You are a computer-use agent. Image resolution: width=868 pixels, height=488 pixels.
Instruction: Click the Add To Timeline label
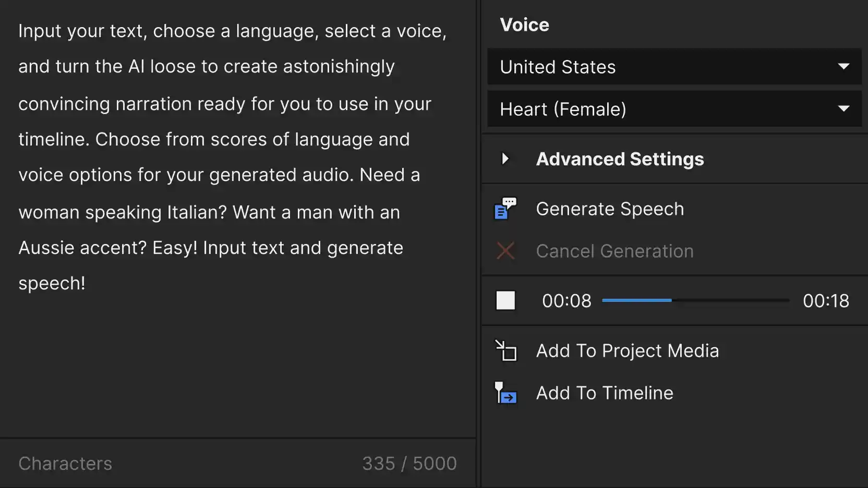pyautogui.click(x=605, y=393)
